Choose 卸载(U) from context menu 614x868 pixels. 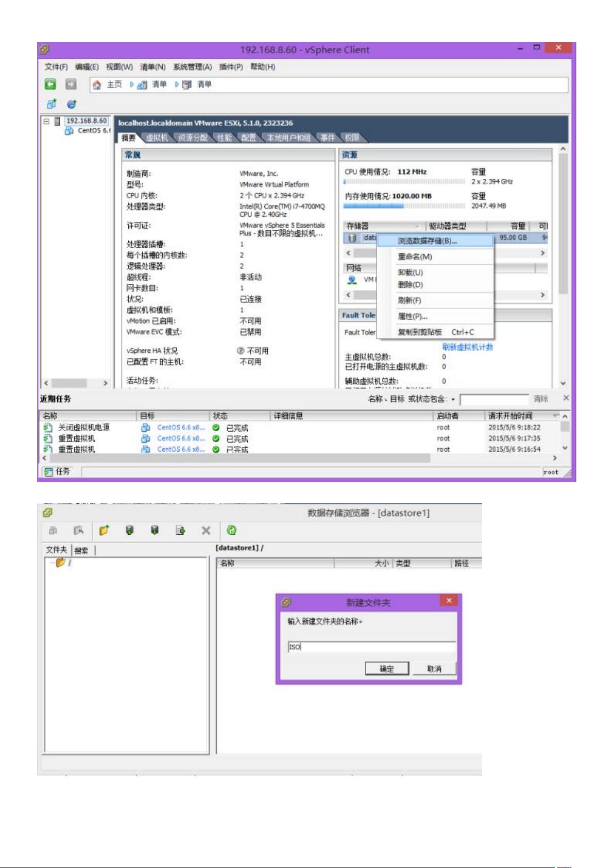click(x=435, y=273)
